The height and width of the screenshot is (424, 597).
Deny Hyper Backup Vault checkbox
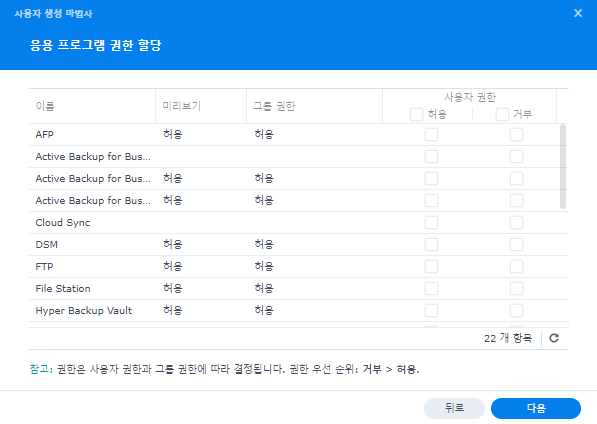tap(516, 311)
